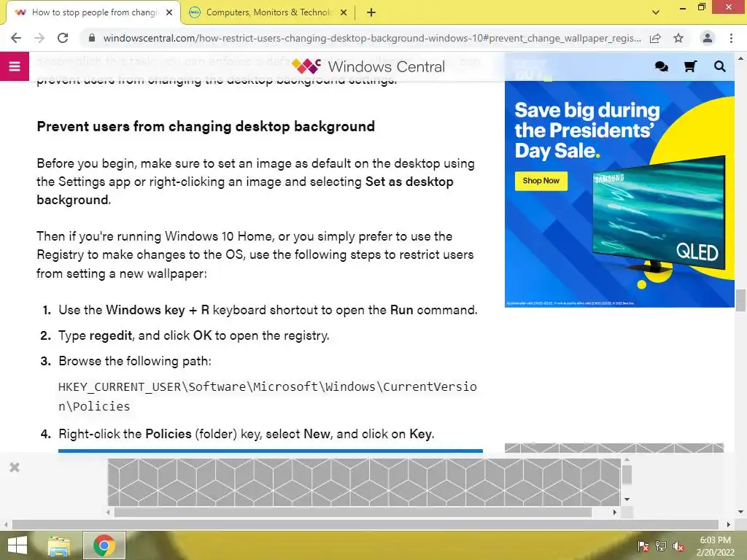
Task: Open the forums chat bubble icon
Action: (x=661, y=66)
